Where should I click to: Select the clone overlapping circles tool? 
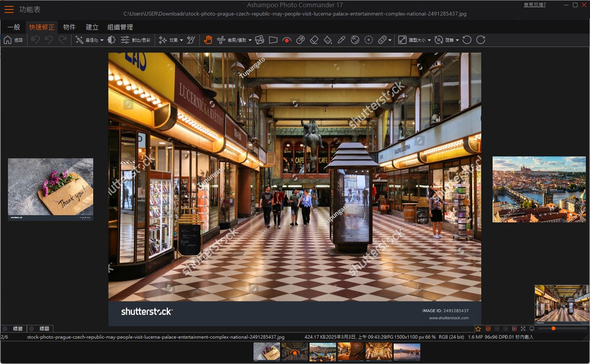(x=301, y=40)
